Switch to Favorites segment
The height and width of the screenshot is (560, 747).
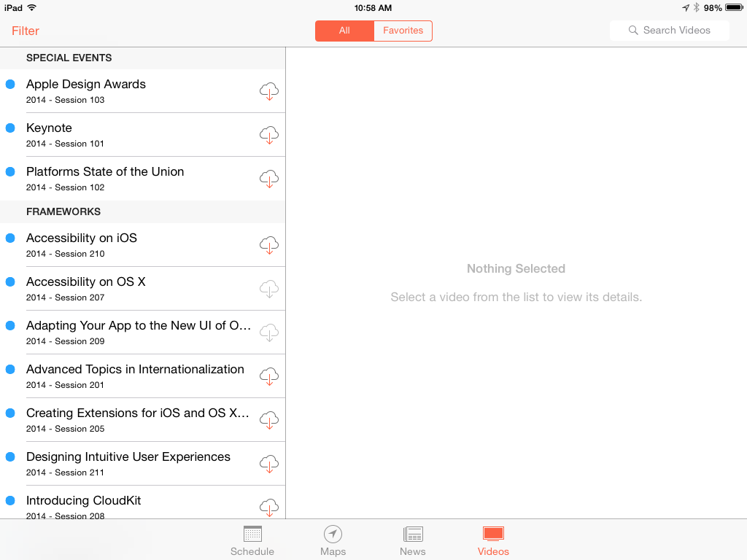[403, 31]
